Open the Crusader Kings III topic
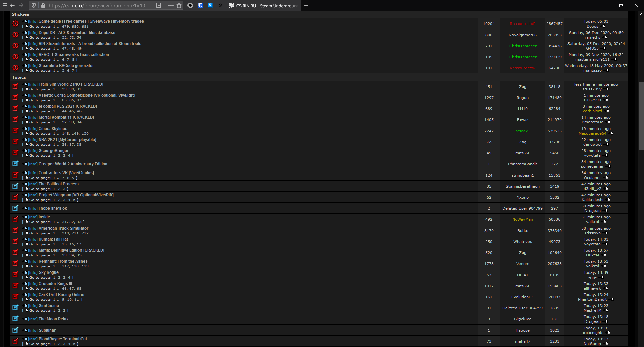Screen dimensions: 644x347 [55, 284]
